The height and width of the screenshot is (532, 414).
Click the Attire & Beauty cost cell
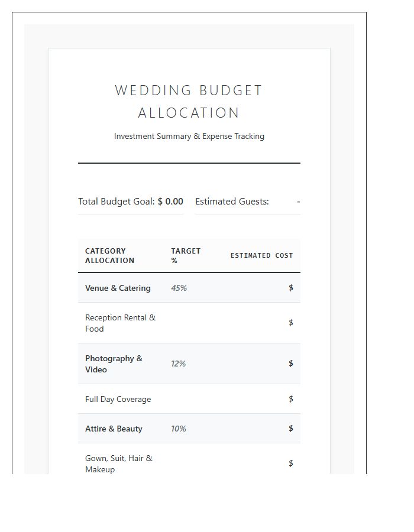click(291, 428)
